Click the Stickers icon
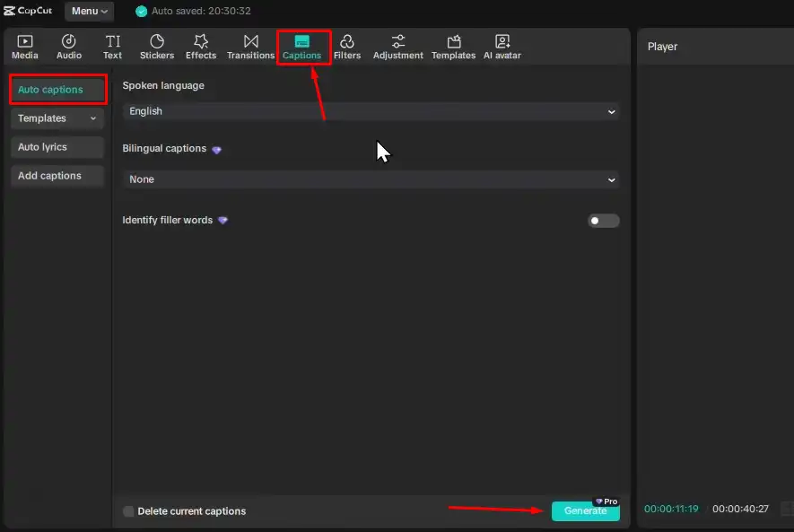The height and width of the screenshot is (532, 794). tap(156, 46)
